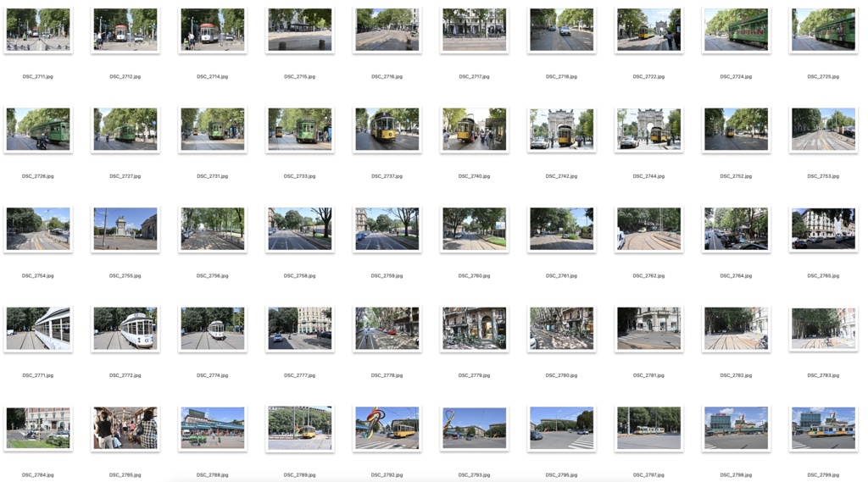This screenshot has height=482, width=868.
Task: Select the DSC_2784.jpg thumbnail image
Action: click(x=38, y=429)
